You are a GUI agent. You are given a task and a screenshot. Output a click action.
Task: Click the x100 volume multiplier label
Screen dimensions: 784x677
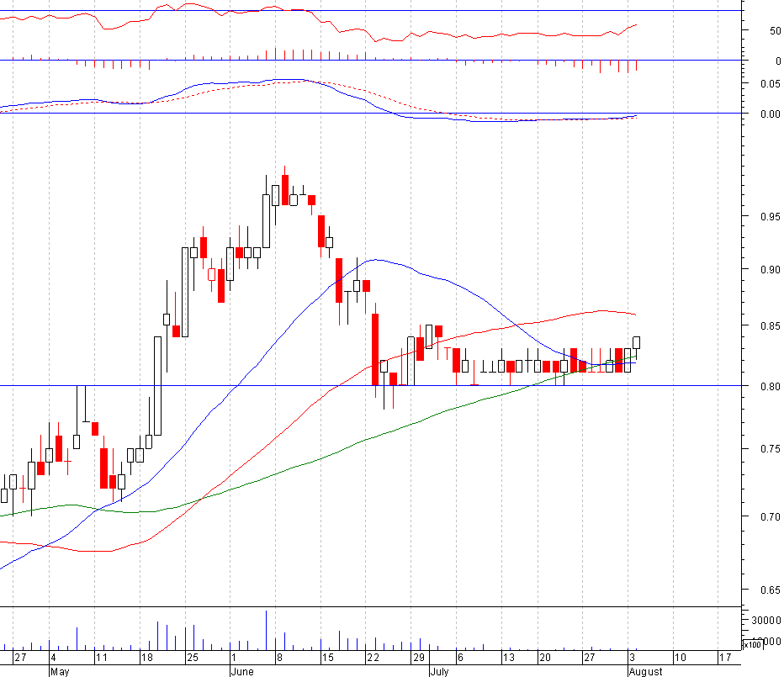click(752, 644)
